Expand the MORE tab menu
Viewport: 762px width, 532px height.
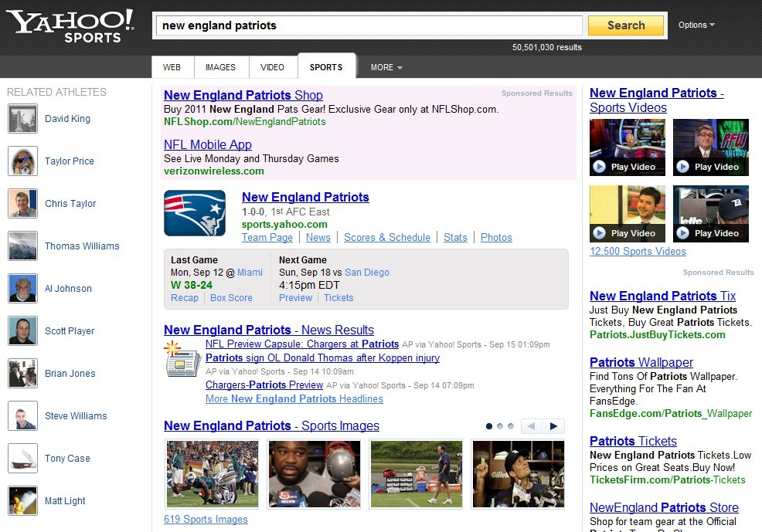pos(386,67)
